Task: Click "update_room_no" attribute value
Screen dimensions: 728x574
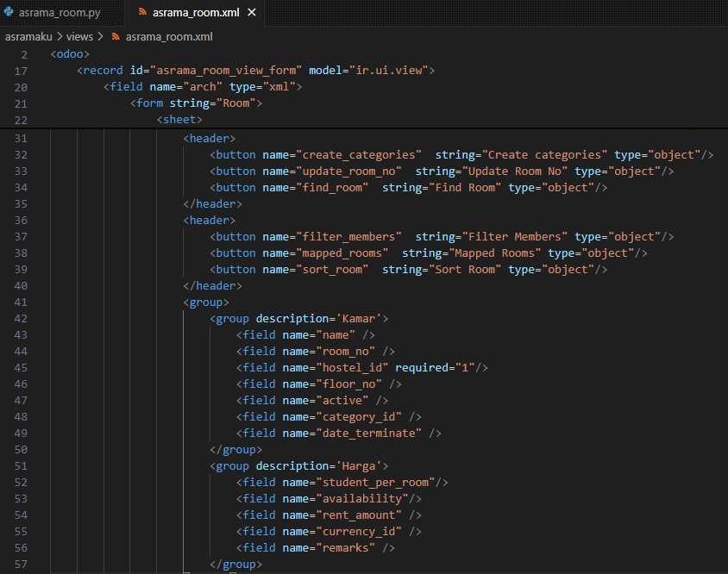Action: click(348, 172)
